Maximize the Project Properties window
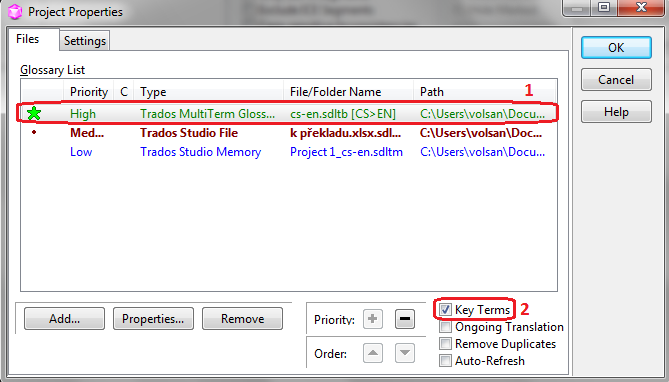This screenshot has width=669, height=382. [x=604, y=7]
